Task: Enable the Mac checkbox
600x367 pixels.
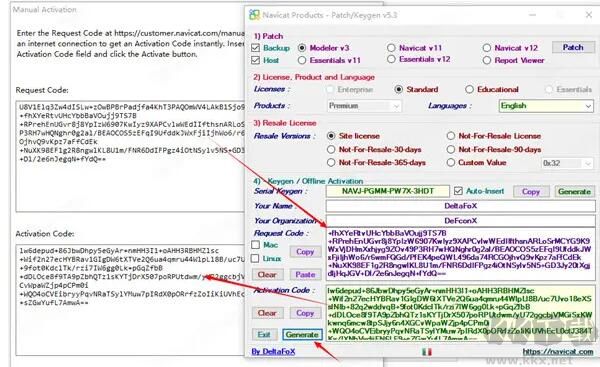Action: 255,245
